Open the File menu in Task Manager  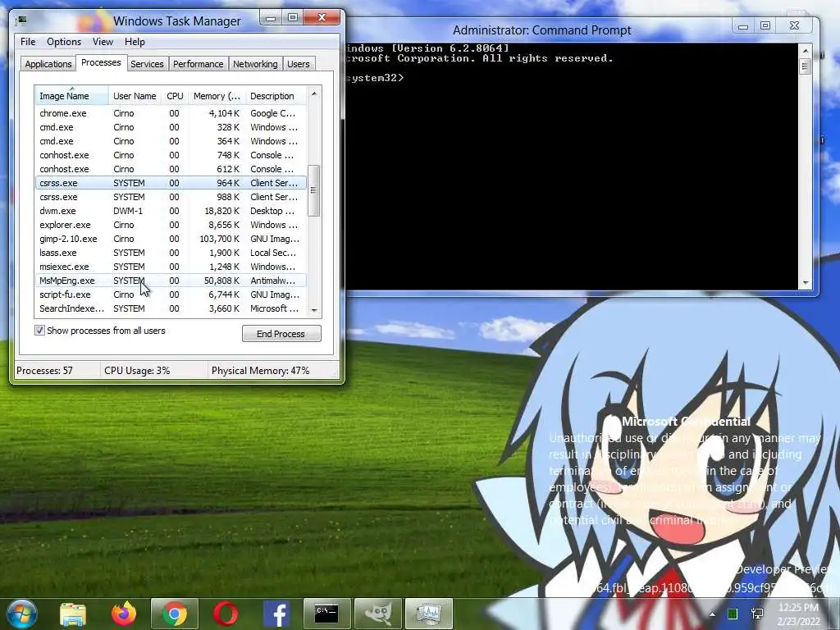28,42
